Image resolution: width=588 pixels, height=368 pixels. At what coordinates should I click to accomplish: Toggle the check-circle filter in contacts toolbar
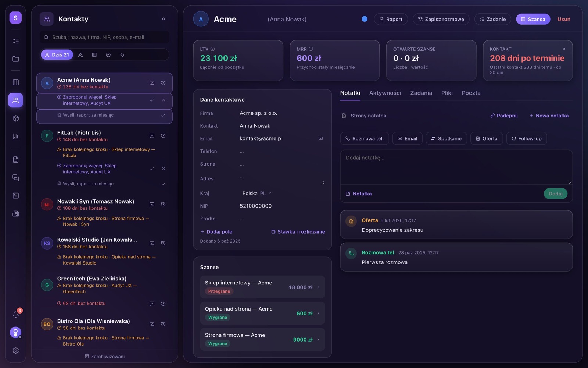coord(108,55)
